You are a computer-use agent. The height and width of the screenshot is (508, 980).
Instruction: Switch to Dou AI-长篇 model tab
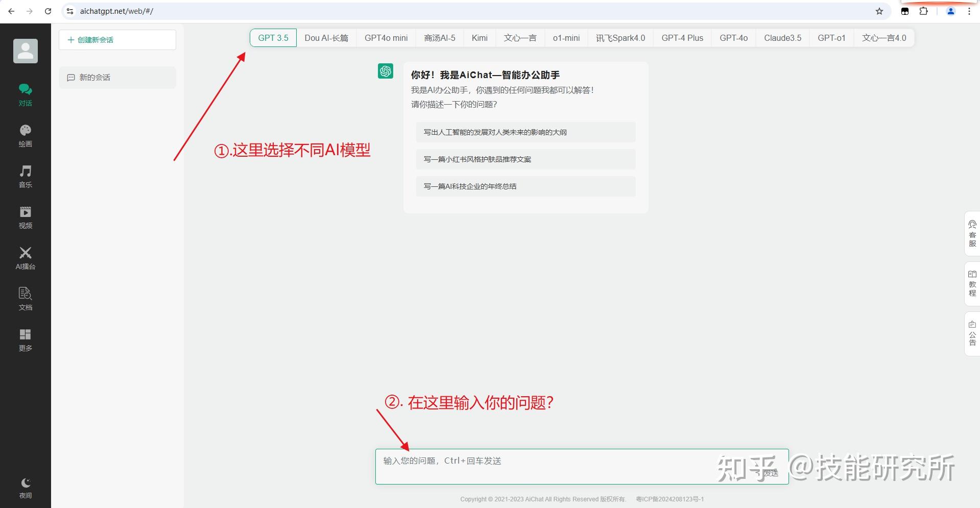pos(326,38)
